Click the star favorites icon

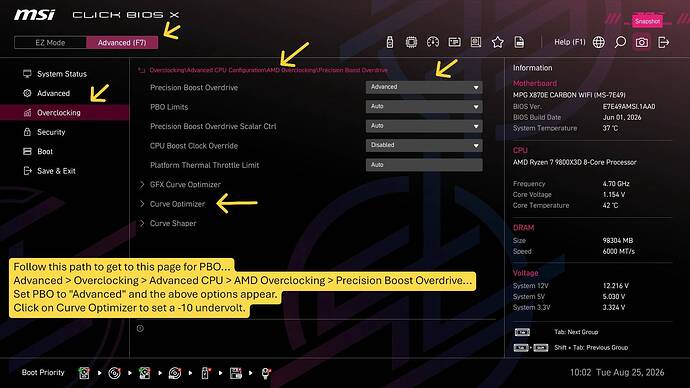[x=498, y=42]
